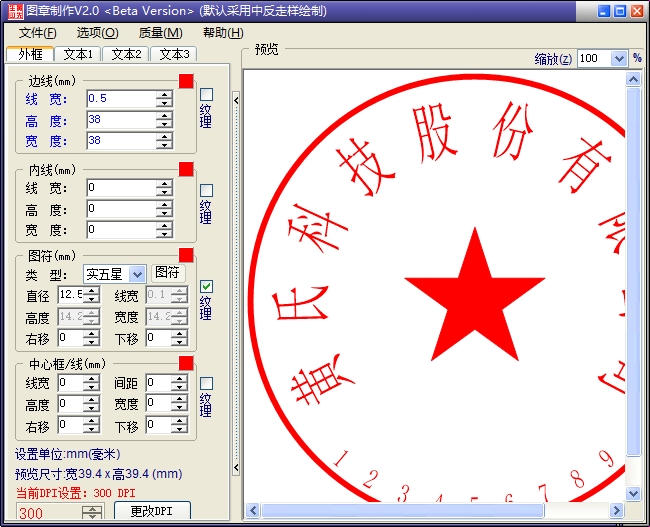This screenshot has width=650, height=527.
Task: Switch to the 文本3 tab
Action: pos(174,54)
